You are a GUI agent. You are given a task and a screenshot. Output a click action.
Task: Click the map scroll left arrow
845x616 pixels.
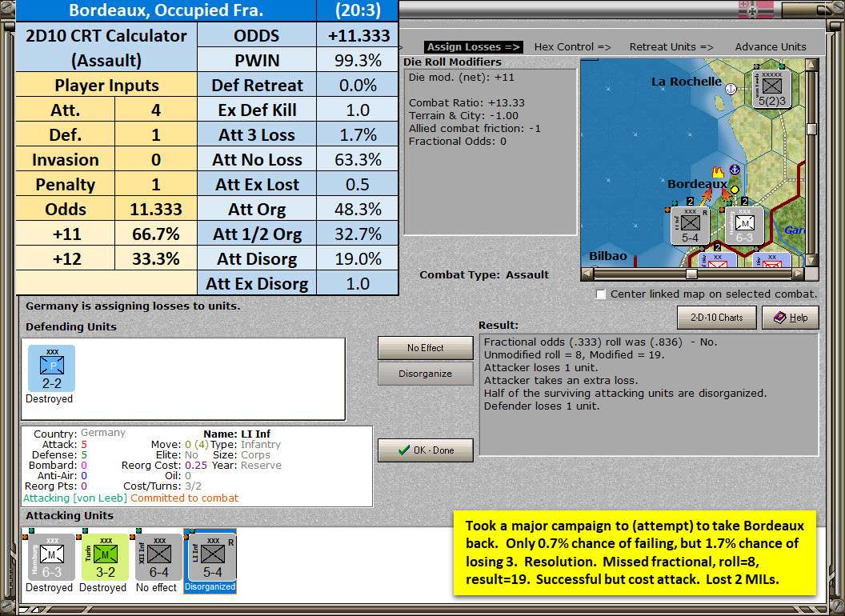[x=587, y=274]
